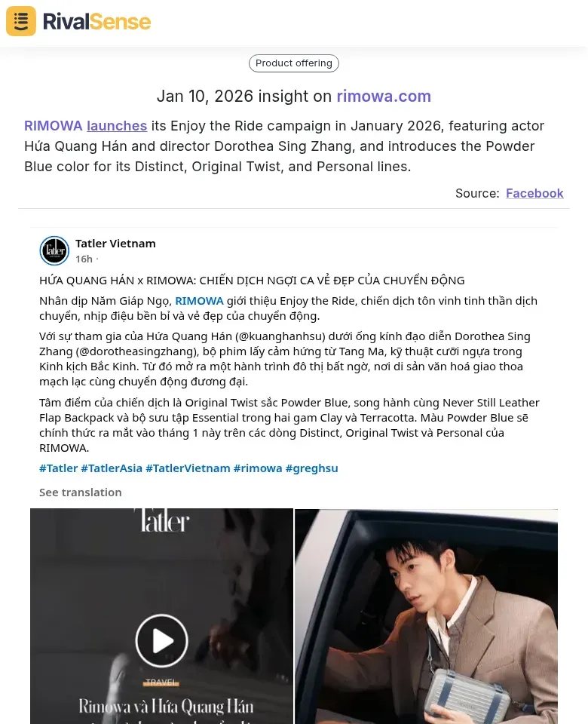This screenshot has height=724, width=588.
Task: Open the Facebook source link
Action: (534, 193)
